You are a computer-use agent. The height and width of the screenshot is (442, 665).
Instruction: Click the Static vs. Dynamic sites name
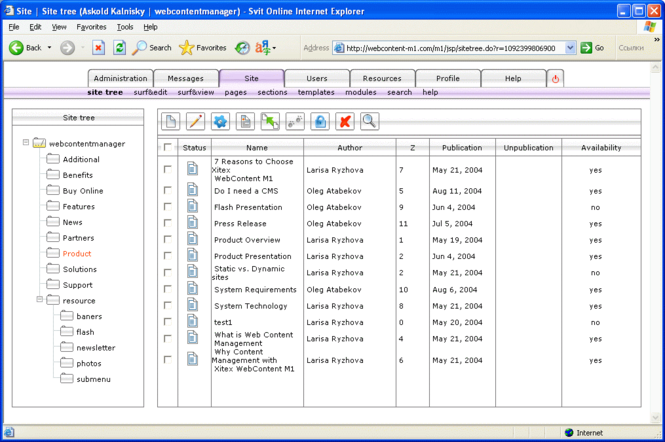click(x=248, y=273)
